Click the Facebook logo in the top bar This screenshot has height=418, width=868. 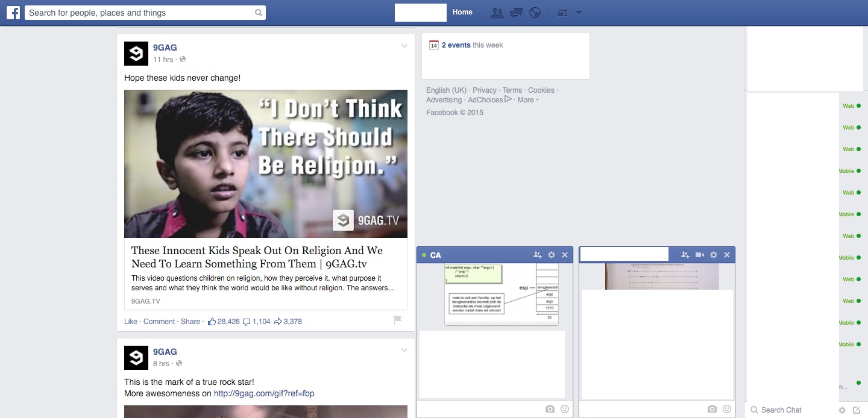(13, 13)
